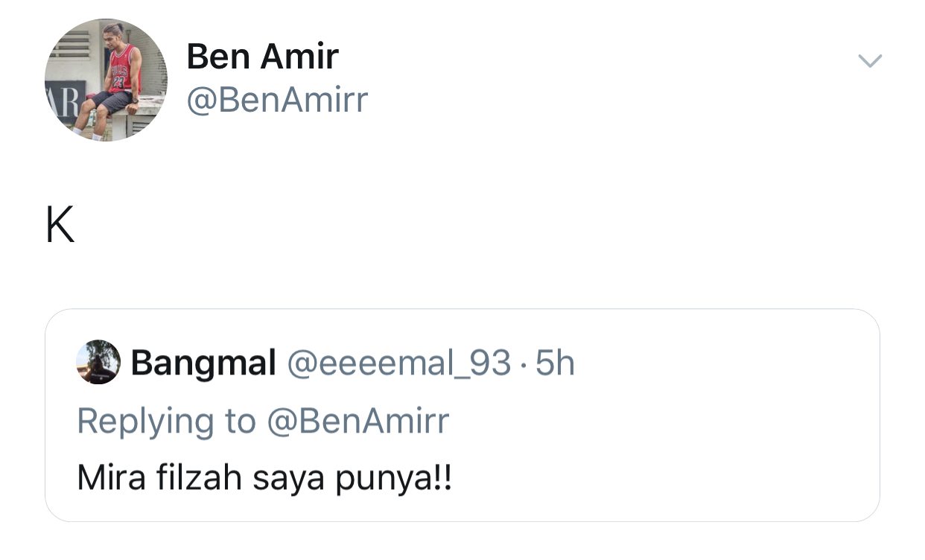Visit the @BenAmirr handle below the name
925x560 pixels.
point(277,100)
